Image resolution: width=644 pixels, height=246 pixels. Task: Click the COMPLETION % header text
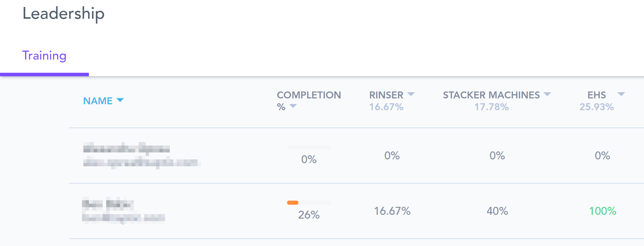click(309, 95)
